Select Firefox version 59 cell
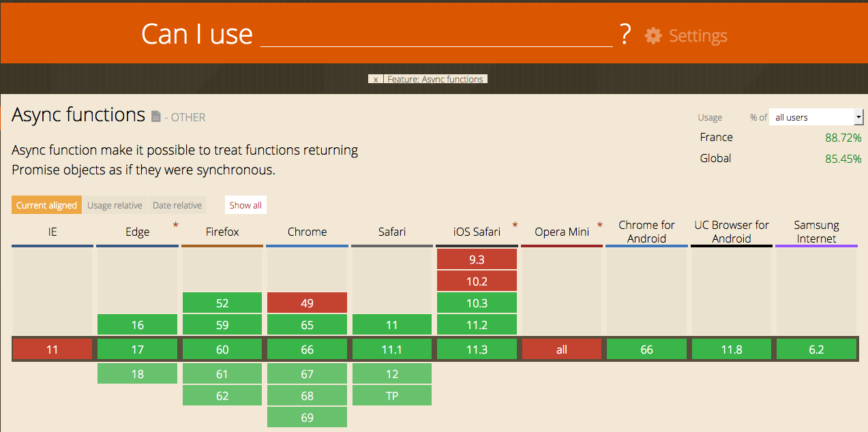The width and height of the screenshot is (868, 432). [x=222, y=325]
